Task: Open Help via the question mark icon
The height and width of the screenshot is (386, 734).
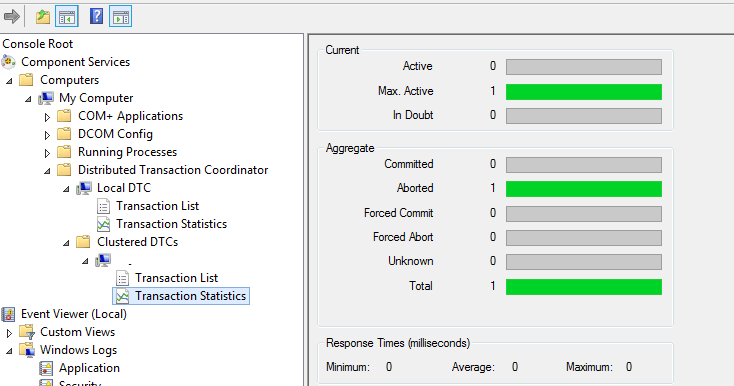Action: [96, 17]
